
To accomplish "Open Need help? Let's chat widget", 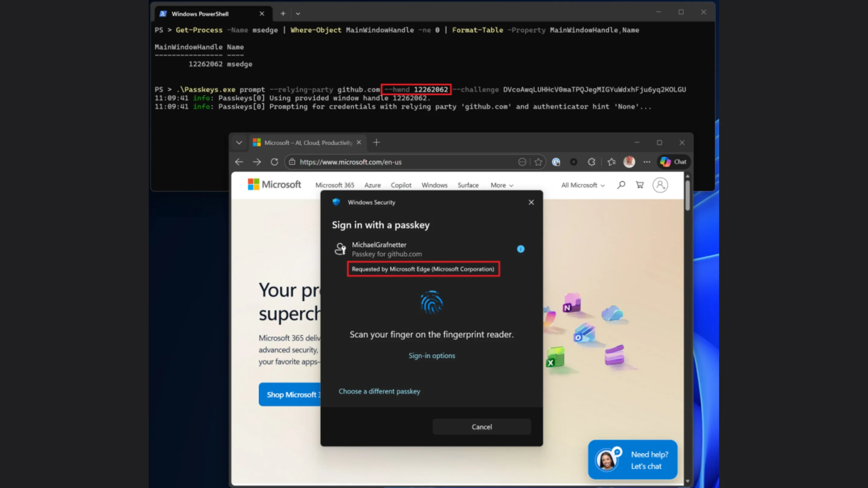I will point(633,460).
